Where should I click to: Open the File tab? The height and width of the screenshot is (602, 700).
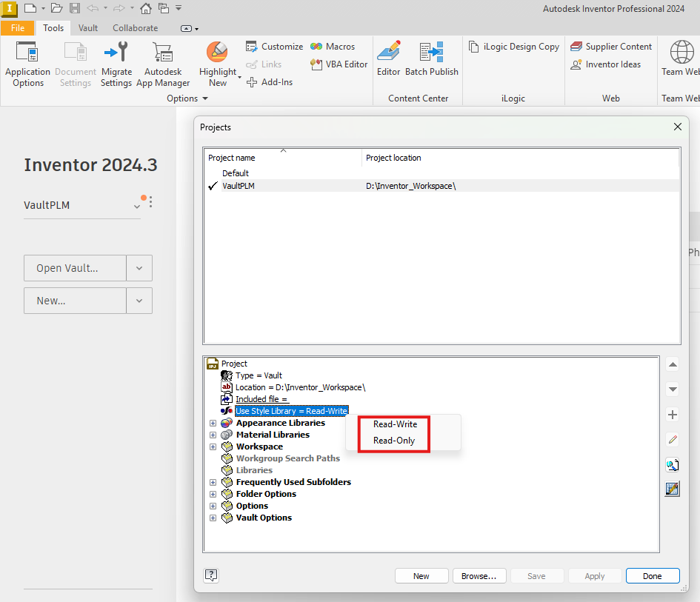18,28
